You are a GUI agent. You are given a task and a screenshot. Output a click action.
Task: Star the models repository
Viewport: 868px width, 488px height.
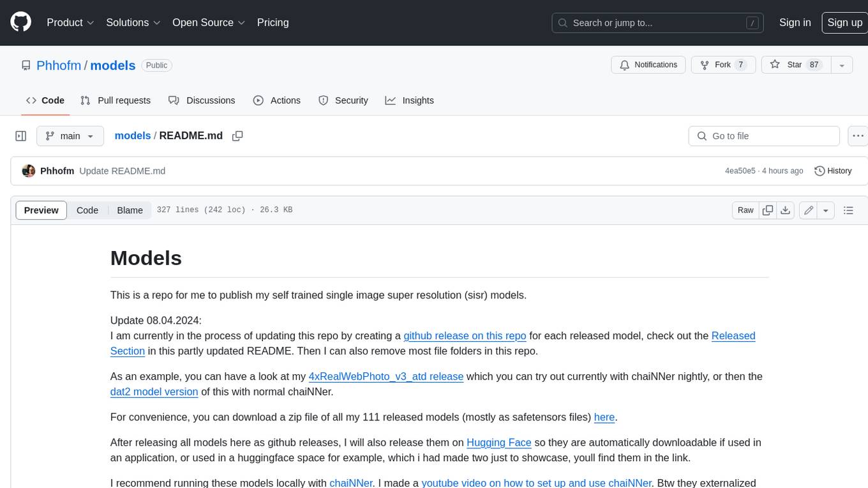(796, 65)
